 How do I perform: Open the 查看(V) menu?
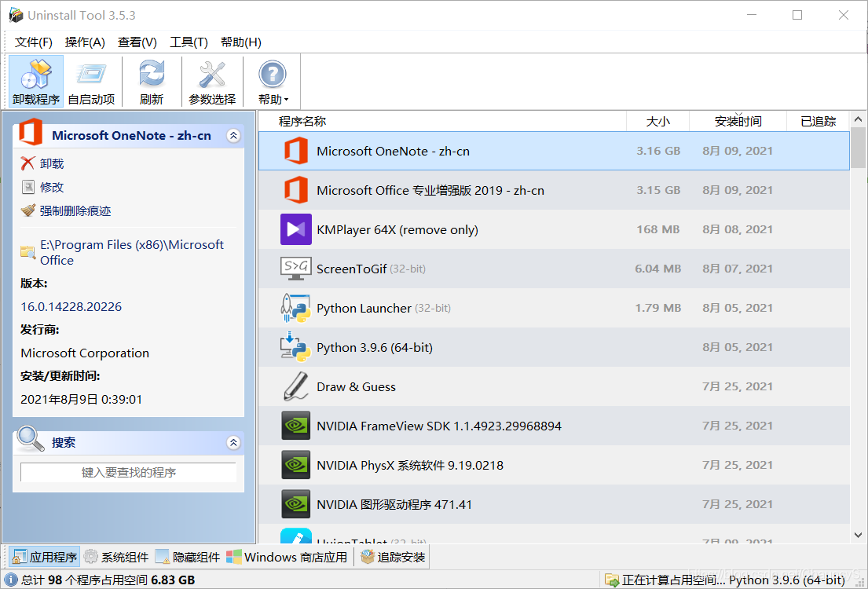tap(137, 42)
